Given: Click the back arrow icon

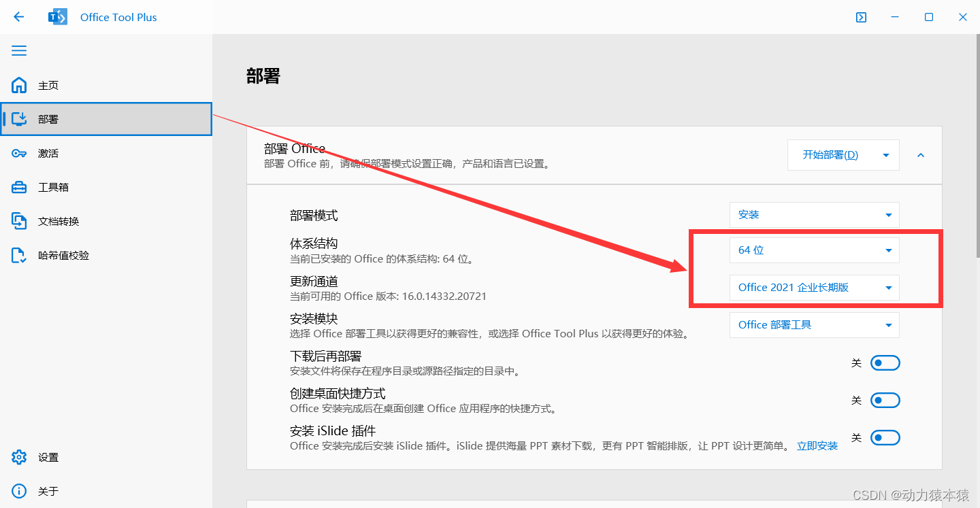Looking at the screenshot, I should [18, 17].
